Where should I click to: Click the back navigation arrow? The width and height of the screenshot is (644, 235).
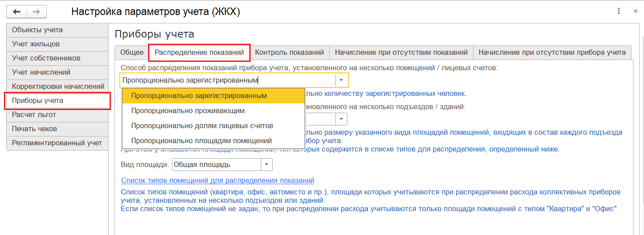click(17, 11)
